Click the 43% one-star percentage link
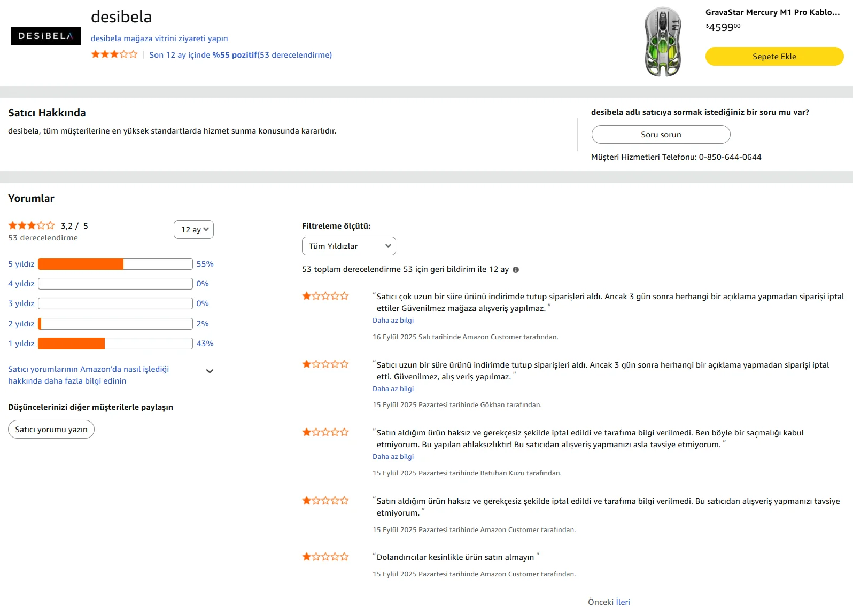 205,344
